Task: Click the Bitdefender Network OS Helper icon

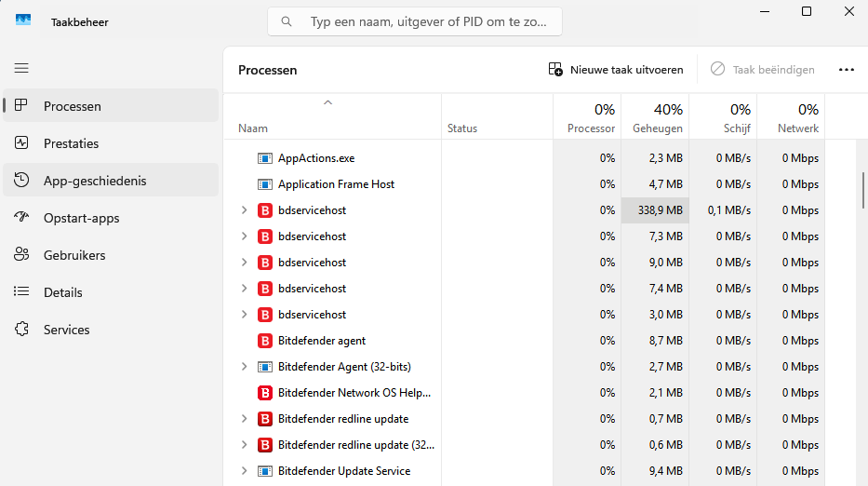Action: coord(265,393)
